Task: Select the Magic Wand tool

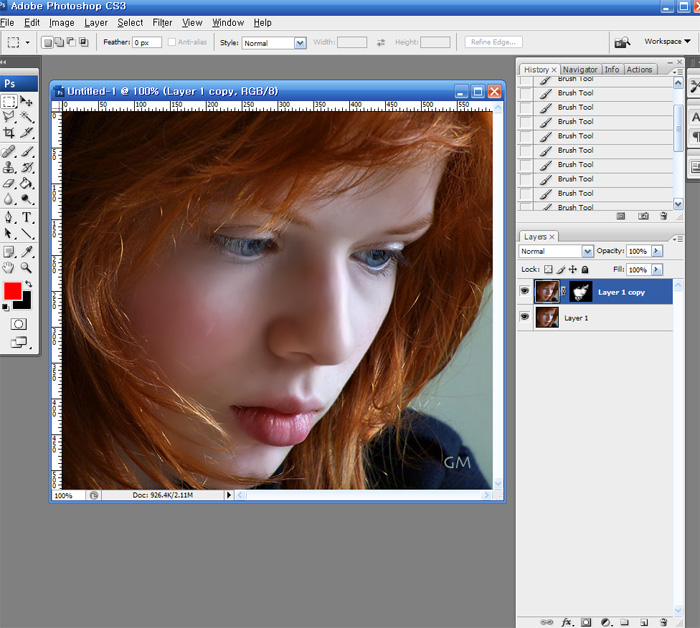Action: pos(26,117)
